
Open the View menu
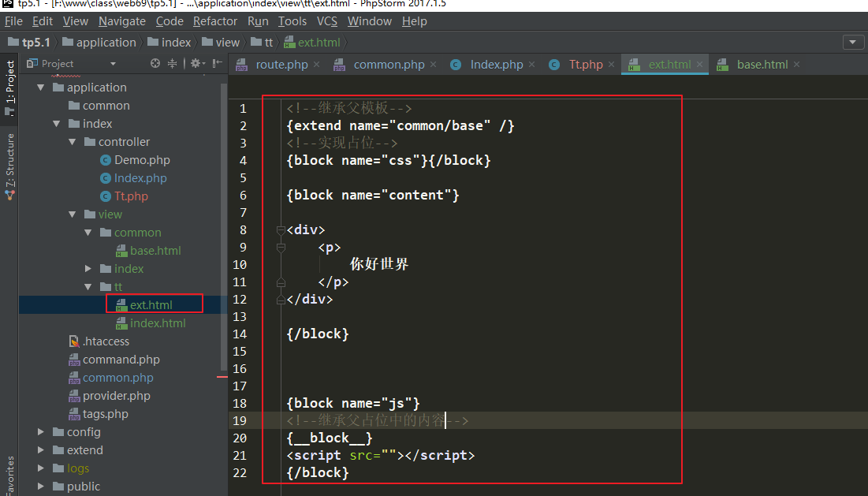(75, 21)
